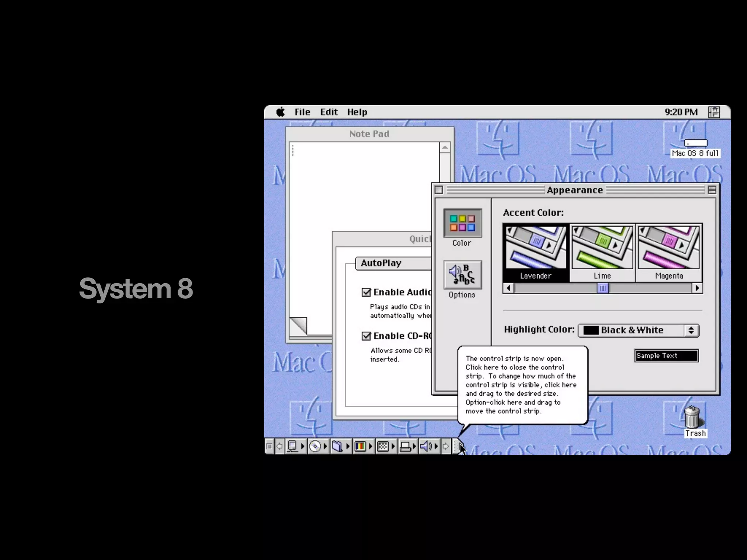Collapse Appearance window with the windowshade box
747x560 pixels.
712,190
